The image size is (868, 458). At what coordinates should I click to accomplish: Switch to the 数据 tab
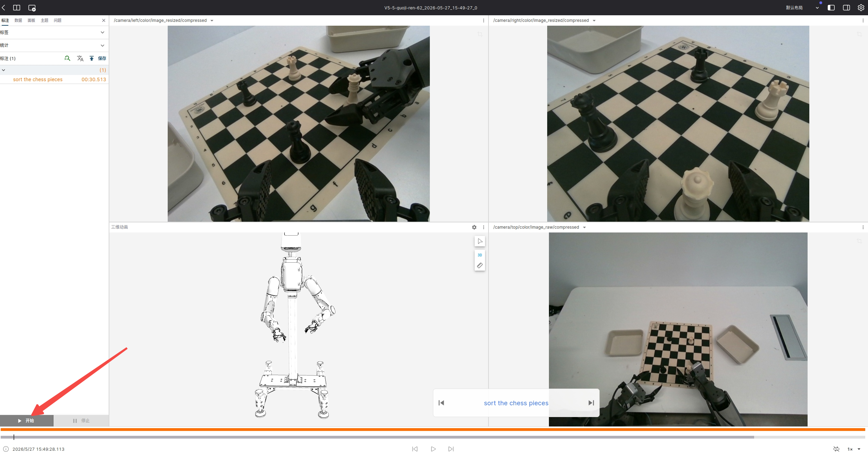tap(18, 20)
